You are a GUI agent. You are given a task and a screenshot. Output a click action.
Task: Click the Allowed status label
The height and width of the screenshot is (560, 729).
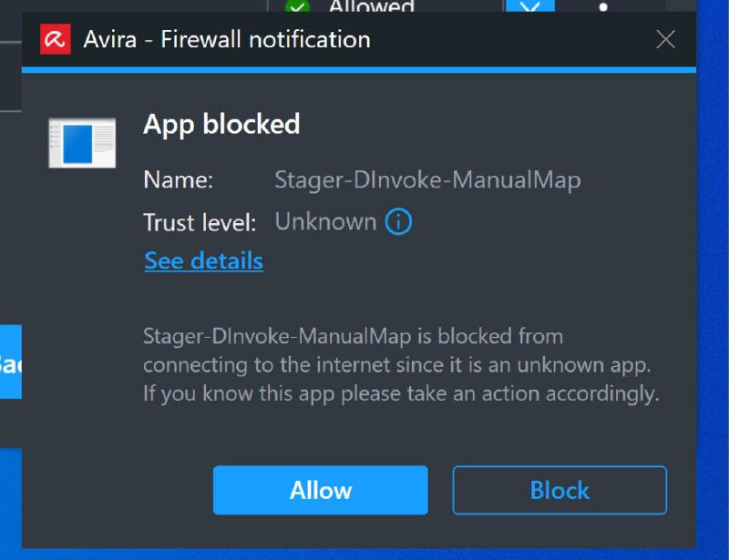pyautogui.click(x=371, y=6)
